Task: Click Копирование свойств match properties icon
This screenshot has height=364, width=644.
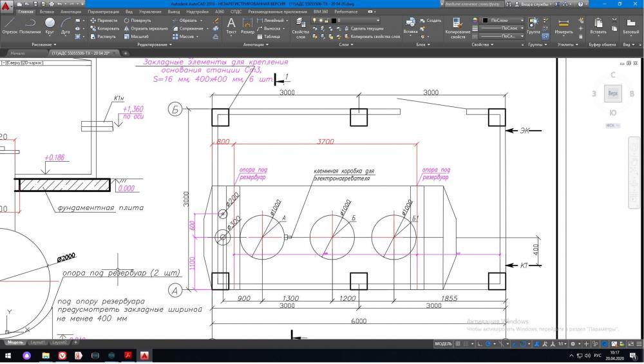Action: tap(458, 27)
